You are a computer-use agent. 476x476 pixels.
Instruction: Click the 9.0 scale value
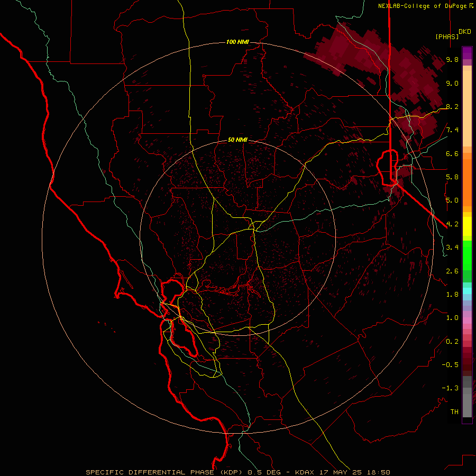point(452,83)
